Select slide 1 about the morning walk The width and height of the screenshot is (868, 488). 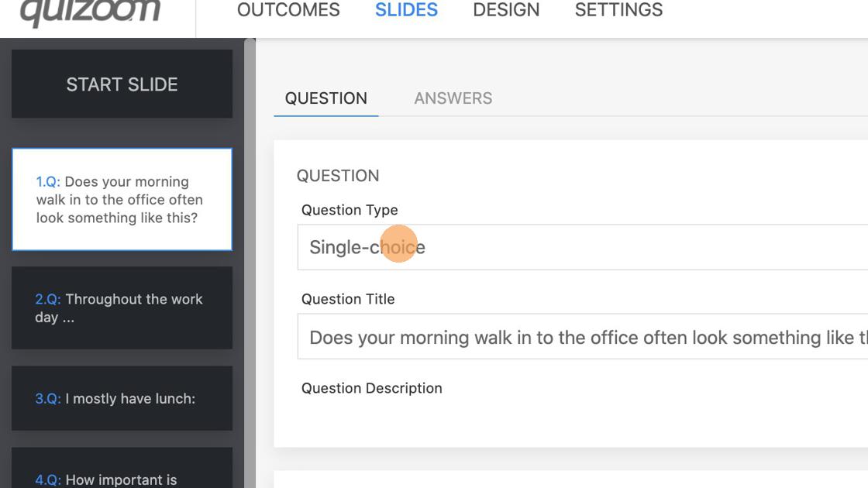[122, 200]
